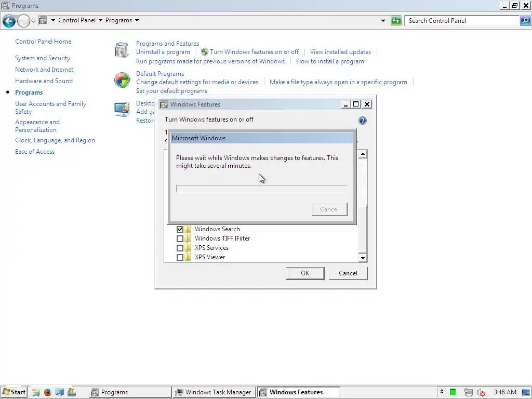Click the search magnifier icon
Viewport: 532px width, 399px height.
(525, 21)
